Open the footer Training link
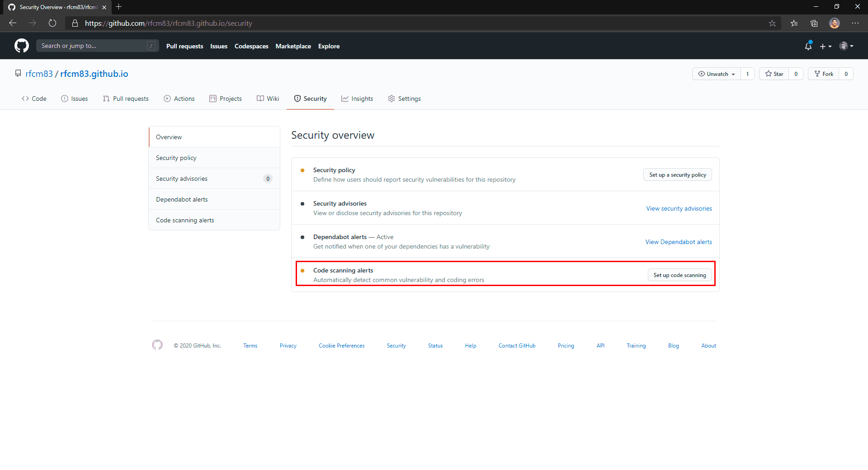 click(x=636, y=346)
